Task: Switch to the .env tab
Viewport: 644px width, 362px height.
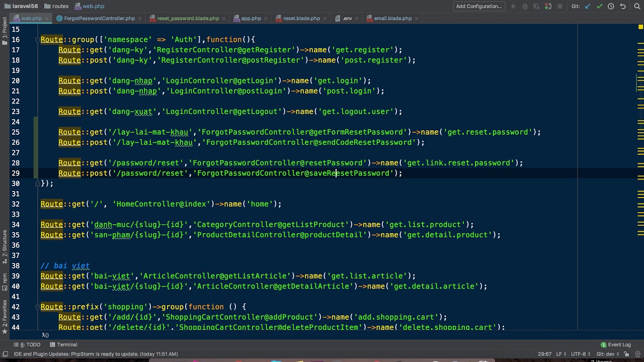Action: (x=347, y=19)
